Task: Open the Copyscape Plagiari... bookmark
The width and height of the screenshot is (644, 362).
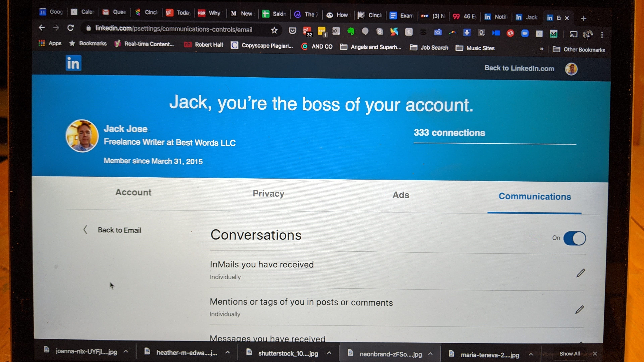Action: point(262,45)
